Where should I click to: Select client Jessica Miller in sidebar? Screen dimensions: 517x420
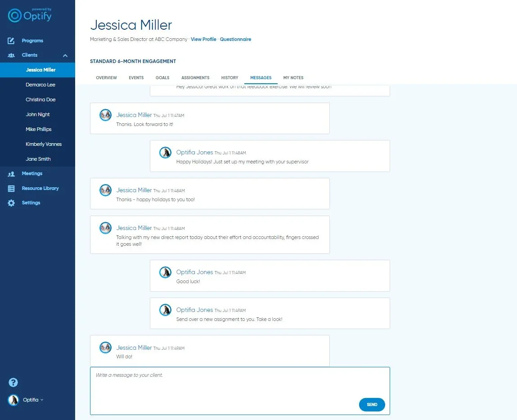pyautogui.click(x=38, y=70)
